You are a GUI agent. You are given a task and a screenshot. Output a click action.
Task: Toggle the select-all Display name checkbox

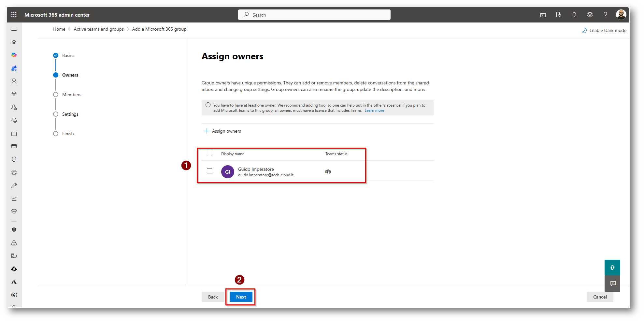[x=209, y=154]
